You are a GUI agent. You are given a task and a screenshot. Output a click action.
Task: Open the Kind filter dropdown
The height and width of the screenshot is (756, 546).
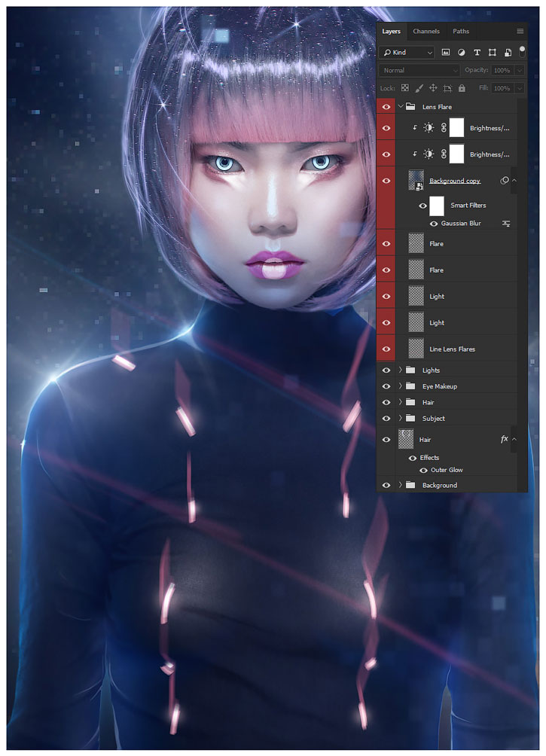407,53
